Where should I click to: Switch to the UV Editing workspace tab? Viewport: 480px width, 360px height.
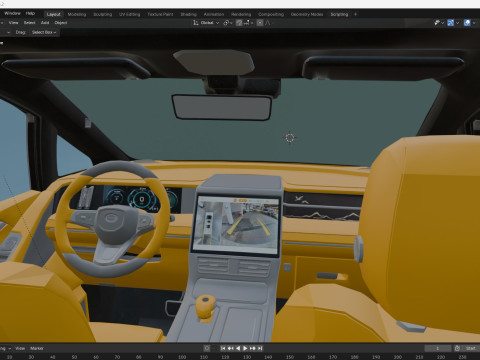(130, 14)
